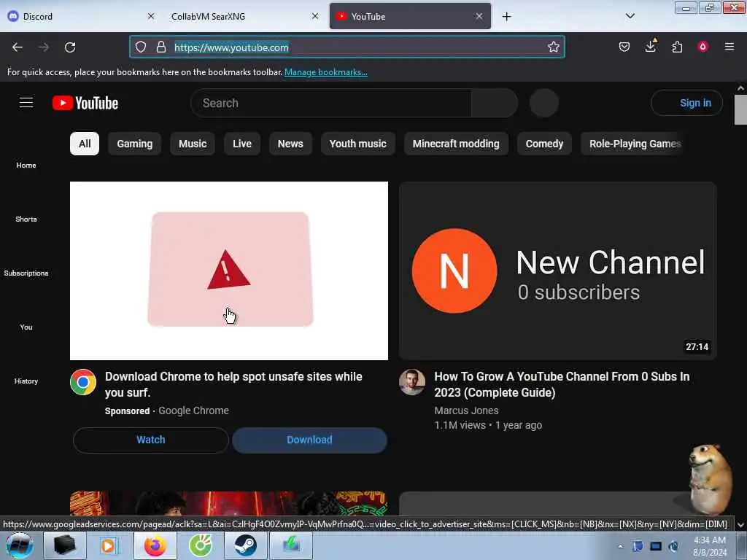Screen dimensions: 747x560
Task: Click the Watch button on the ad
Action: 151,440
